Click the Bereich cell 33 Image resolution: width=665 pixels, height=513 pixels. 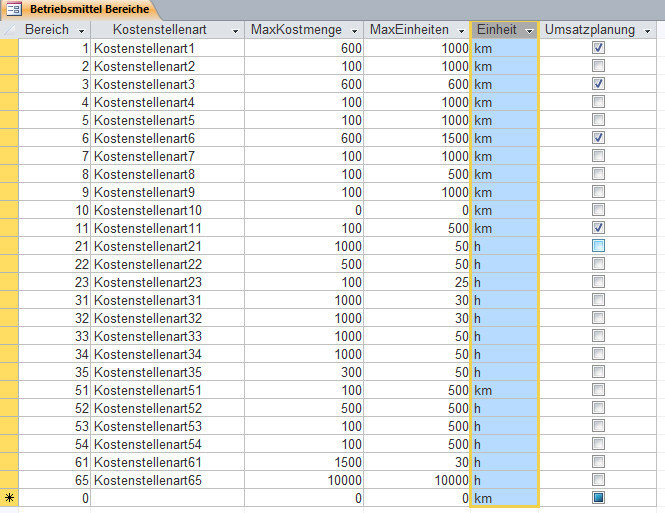pos(55,336)
